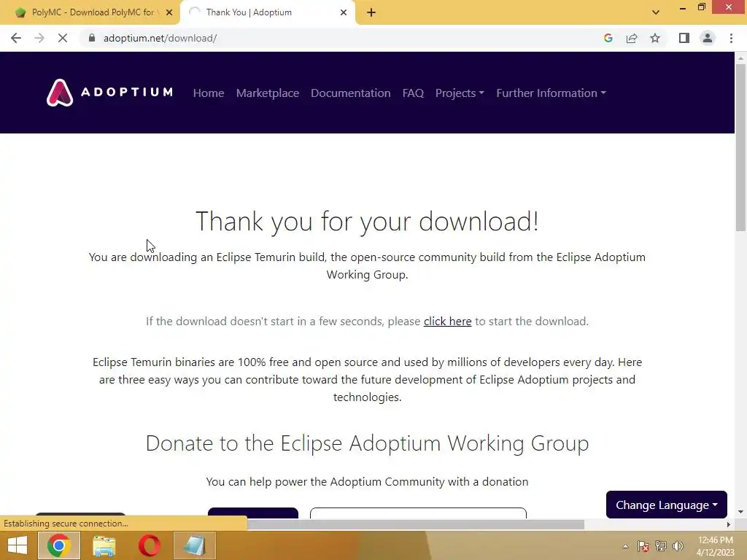Click the padlock site info icon
The width and height of the screenshot is (747, 560).
pyautogui.click(x=92, y=38)
